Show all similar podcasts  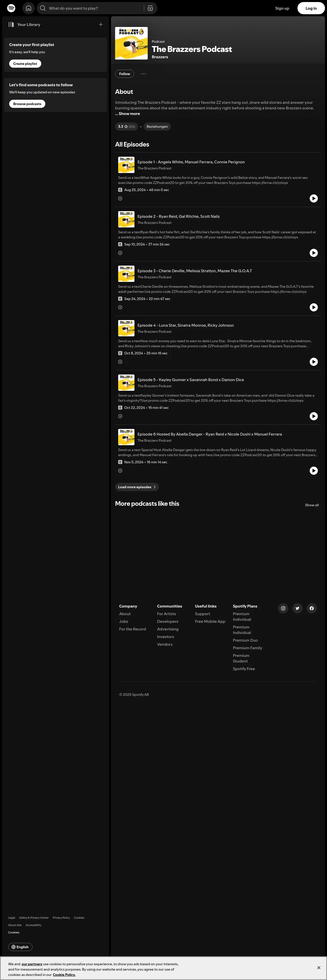(312, 505)
